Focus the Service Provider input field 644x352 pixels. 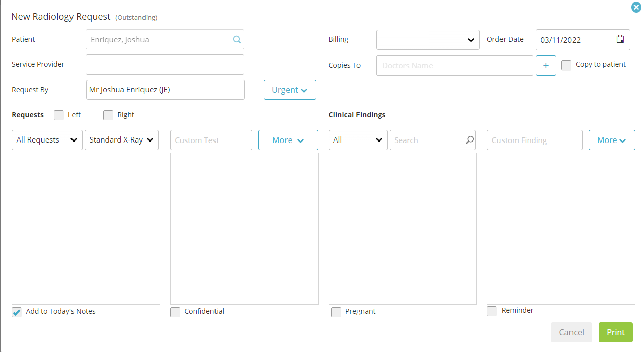coord(165,64)
